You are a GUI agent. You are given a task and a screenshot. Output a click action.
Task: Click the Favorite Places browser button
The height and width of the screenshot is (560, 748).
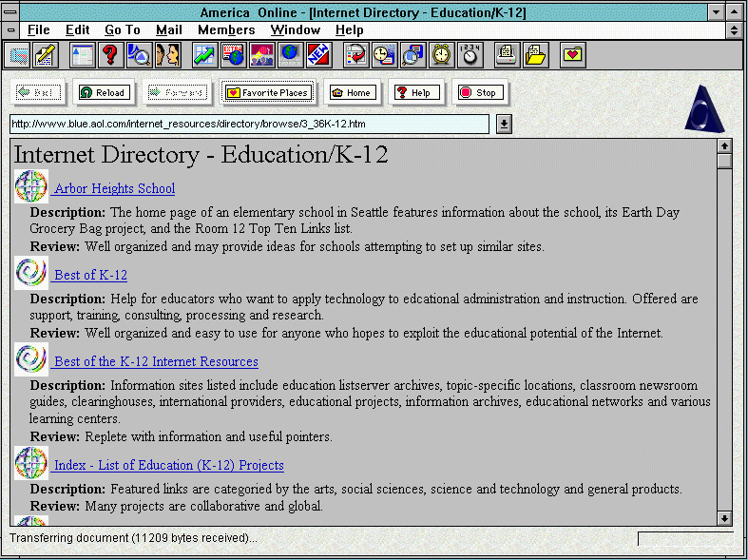pos(268,92)
